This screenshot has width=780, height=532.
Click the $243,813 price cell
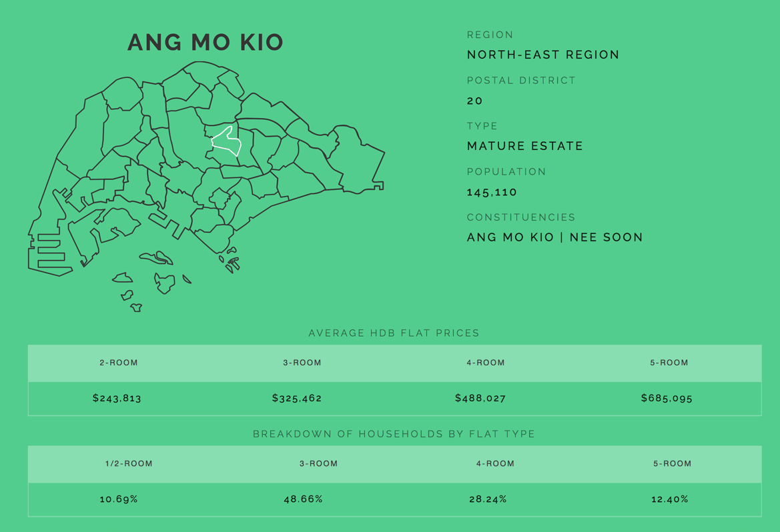tap(117, 398)
